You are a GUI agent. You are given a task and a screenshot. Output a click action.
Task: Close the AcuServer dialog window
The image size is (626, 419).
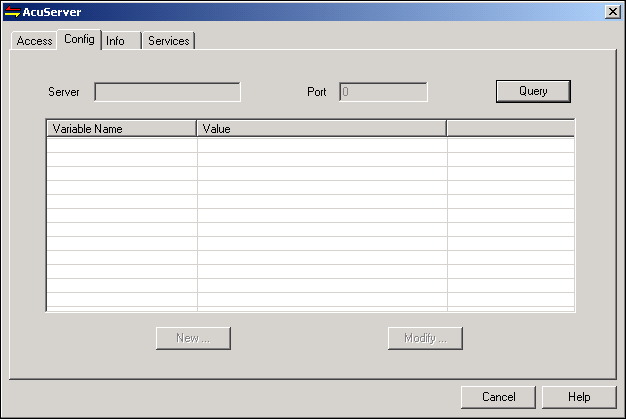(x=612, y=11)
